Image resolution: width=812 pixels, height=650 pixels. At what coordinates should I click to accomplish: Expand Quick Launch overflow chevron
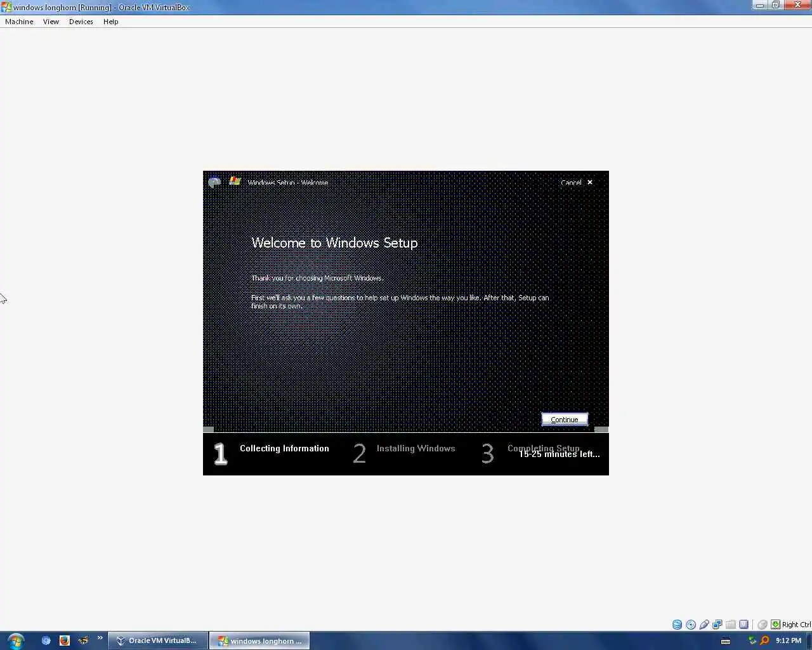point(100,638)
